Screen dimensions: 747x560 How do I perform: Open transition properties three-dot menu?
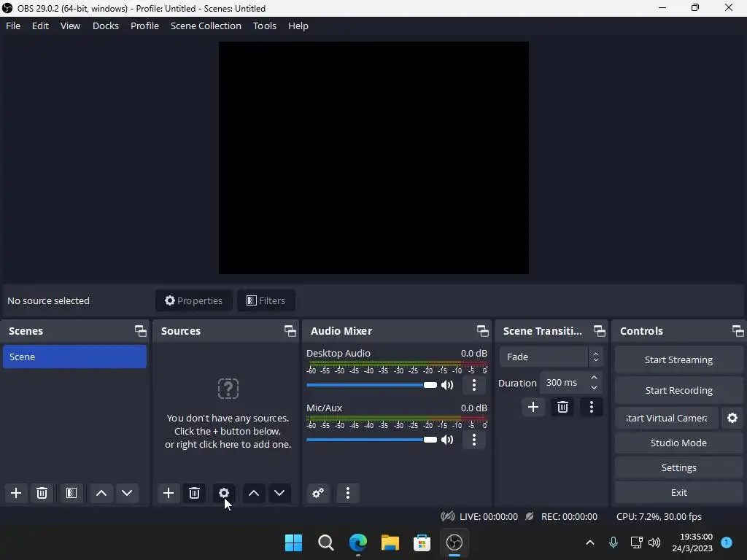click(x=592, y=407)
